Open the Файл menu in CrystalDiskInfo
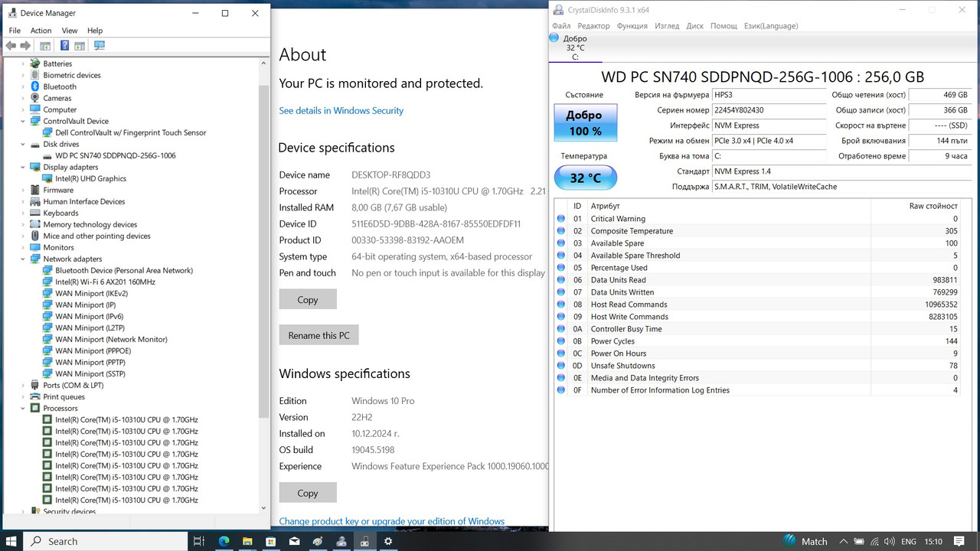The height and width of the screenshot is (551, 980). point(561,25)
